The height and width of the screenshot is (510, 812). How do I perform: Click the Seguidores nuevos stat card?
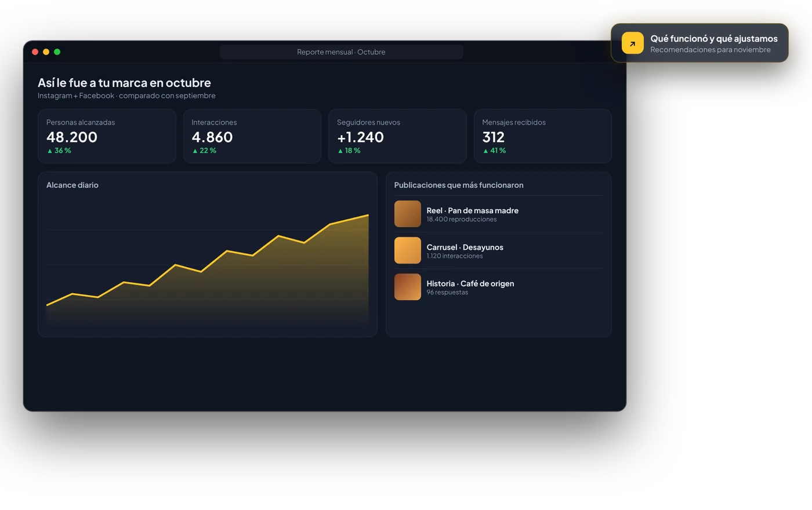coord(397,136)
